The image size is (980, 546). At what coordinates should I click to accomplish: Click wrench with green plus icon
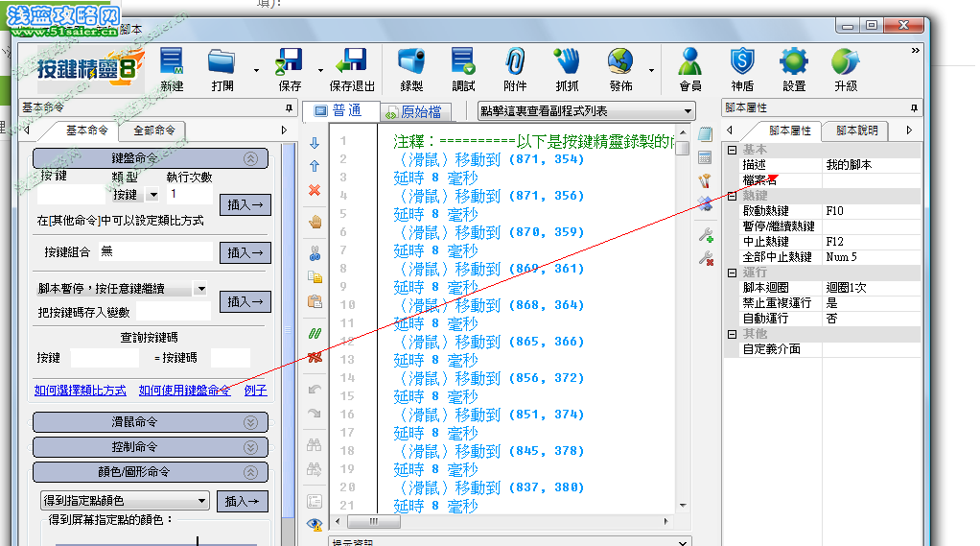707,235
